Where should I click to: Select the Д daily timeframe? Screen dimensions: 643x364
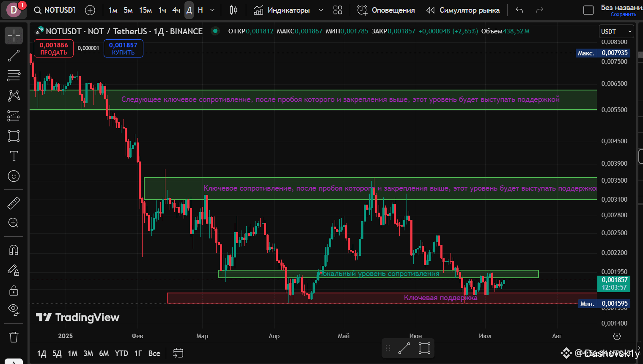click(189, 10)
